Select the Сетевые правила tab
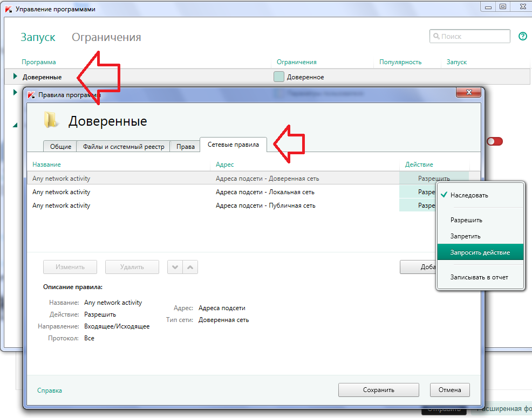 coord(233,145)
